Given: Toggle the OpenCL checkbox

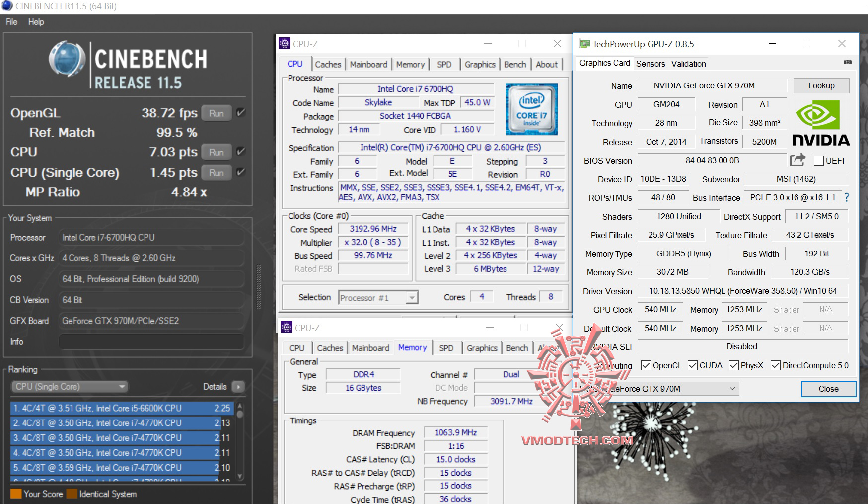Looking at the screenshot, I should (646, 365).
